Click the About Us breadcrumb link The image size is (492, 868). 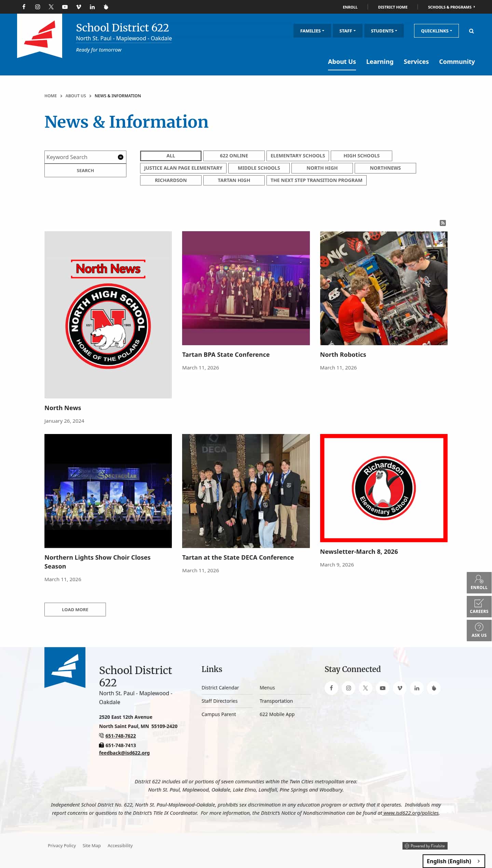[76, 96]
